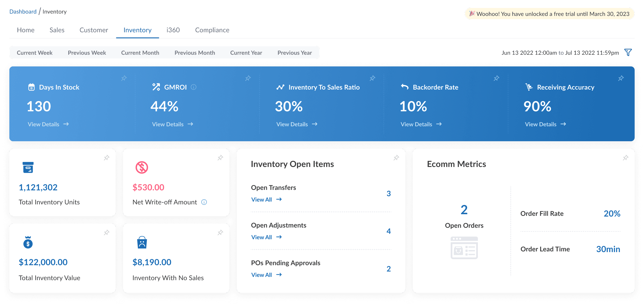The width and height of the screenshot is (644, 304).
Task: Pin the Backorder Rate card
Action: click(x=496, y=78)
